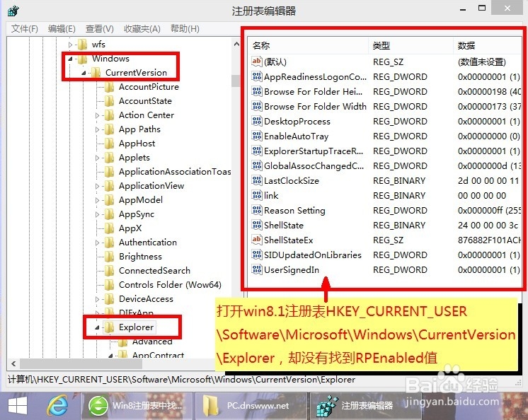The image size is (528, 420).
Task: Open the 帮助(H) menu
Action: coord(185,29)
